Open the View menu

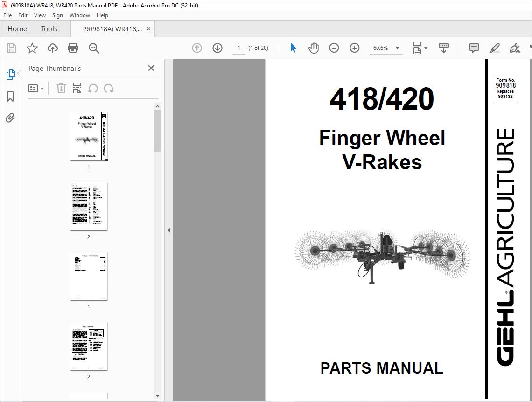[x=40, y=15]
